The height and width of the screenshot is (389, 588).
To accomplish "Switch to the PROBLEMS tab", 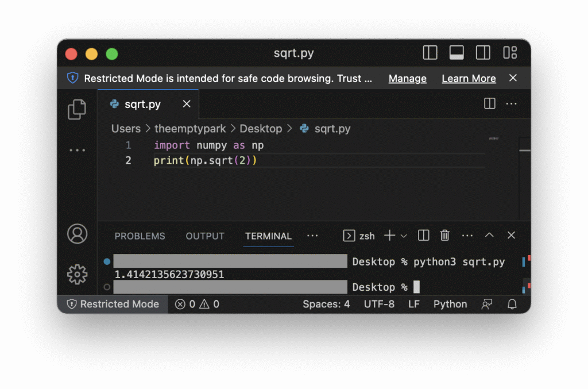I will [x=140, y=236].
